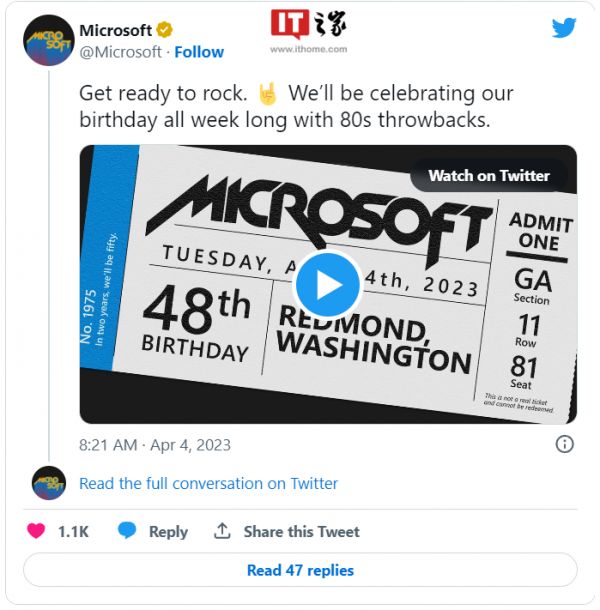Image resolution: width=600 pixels, height=610 pixels.
Task: Click the 1.1K likes count
Action: click(x=73, y=531)
